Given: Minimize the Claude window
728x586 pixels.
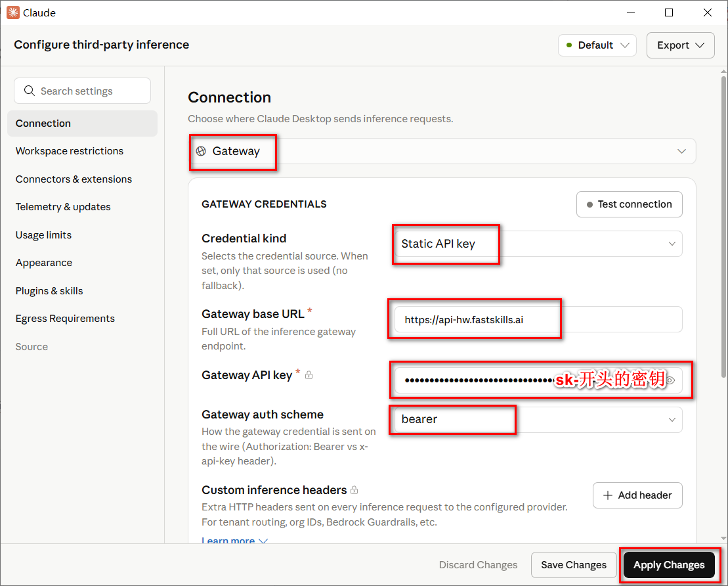Looking at the screenshot, I should click(630, 12).
